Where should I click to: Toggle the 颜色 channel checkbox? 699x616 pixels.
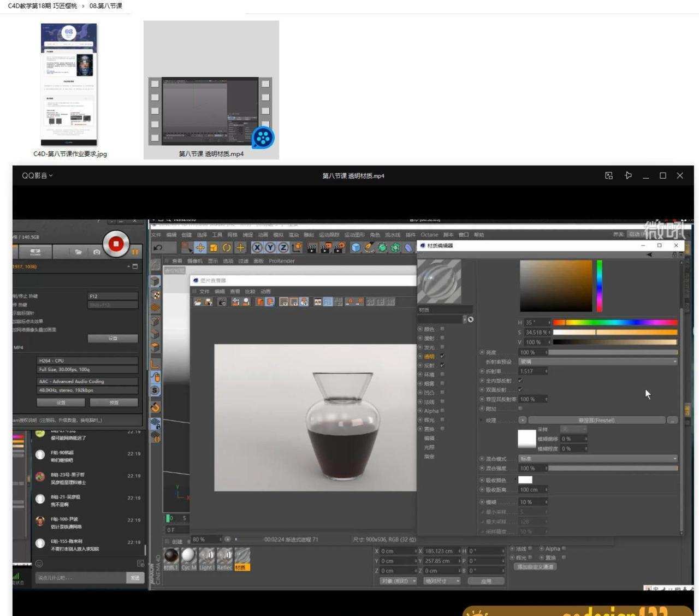click(442, 329)
